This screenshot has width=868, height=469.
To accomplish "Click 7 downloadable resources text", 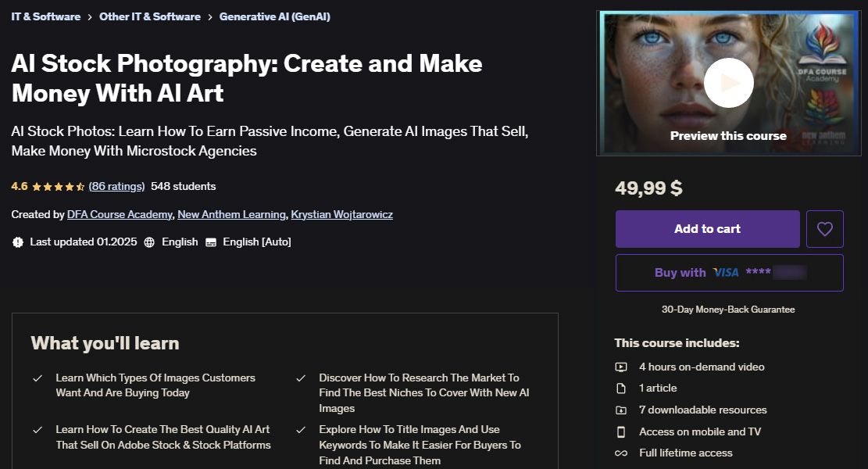I will (703, 410).
